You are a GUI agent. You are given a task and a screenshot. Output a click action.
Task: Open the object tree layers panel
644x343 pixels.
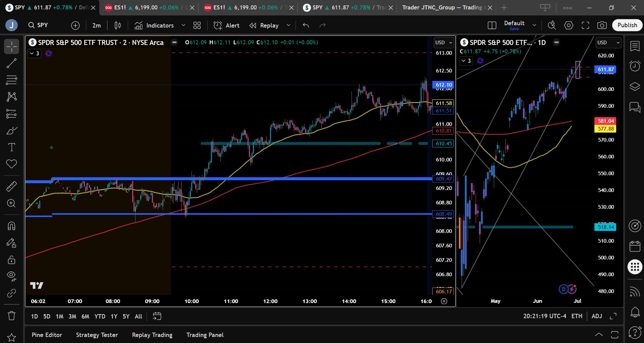pos(635,87)
